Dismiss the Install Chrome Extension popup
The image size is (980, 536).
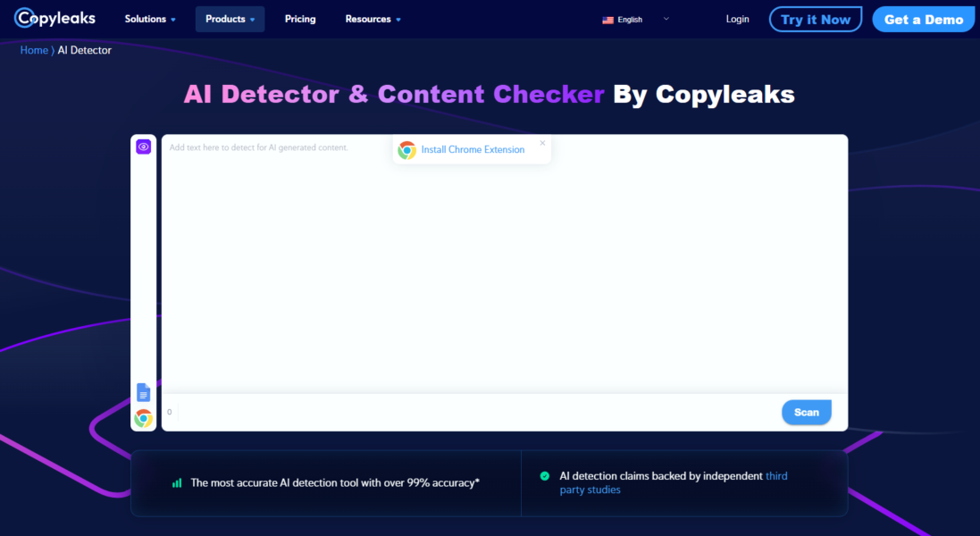coord(541,142)
